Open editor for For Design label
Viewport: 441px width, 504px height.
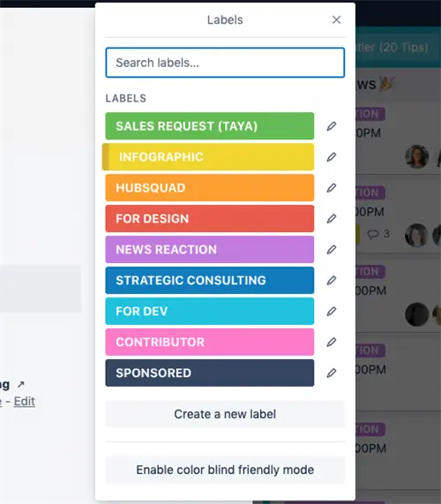click(332, 219)
